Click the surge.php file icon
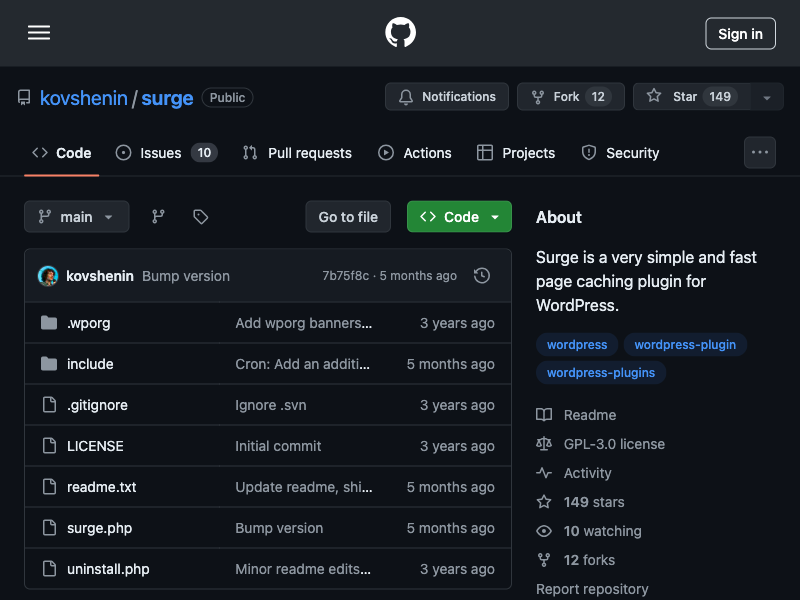This screenshot has width=800, height=600. click(x=49, y=528)
